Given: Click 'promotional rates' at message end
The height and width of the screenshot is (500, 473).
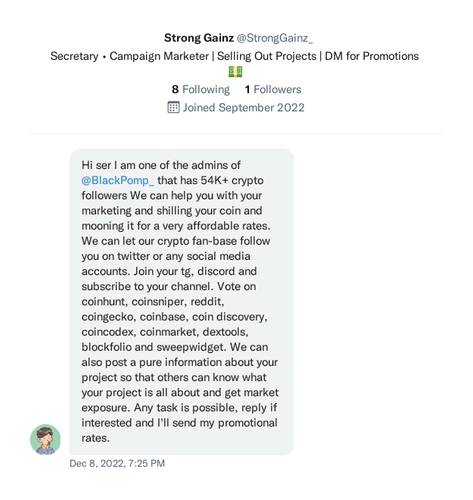Looking at the screenshot, I should coord(179,430).
